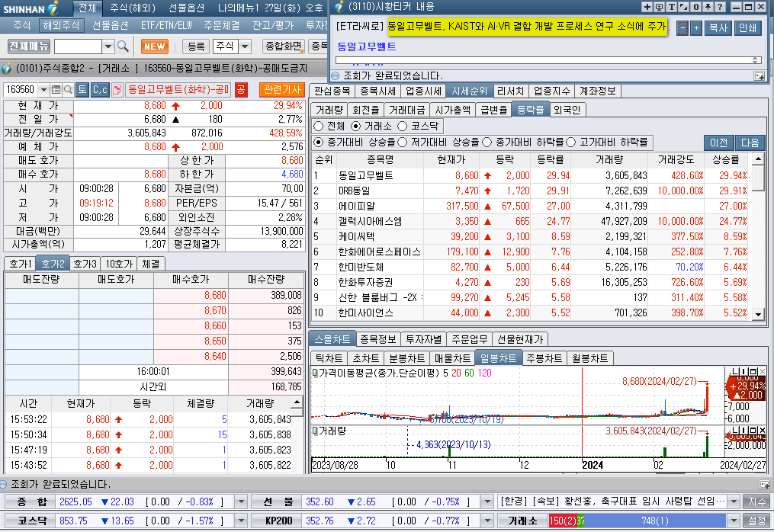This screenshot has width=774, height=532.
Task: Click the capture icon on the bottom status bar
Action: point(765,485)
